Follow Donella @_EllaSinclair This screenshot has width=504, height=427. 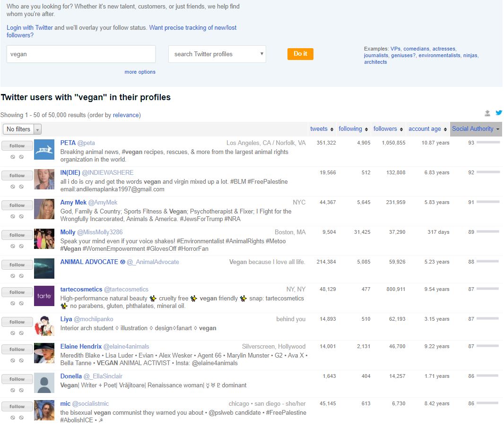[17, 379]
